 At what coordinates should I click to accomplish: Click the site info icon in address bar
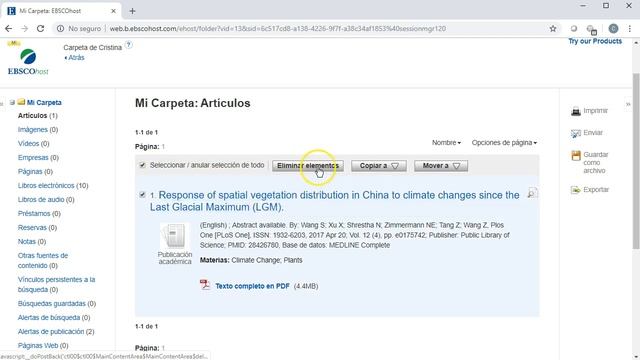point(60,29)
